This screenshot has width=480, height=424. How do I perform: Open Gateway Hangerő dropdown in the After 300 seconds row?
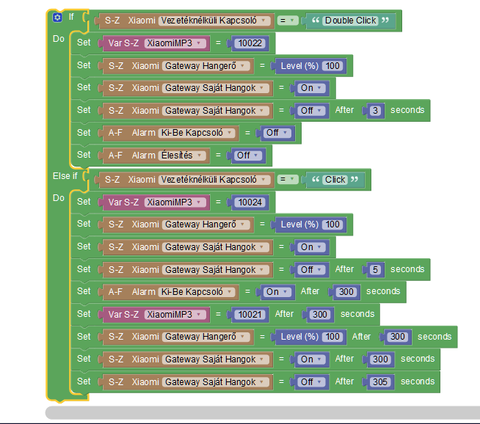[206, 337]
